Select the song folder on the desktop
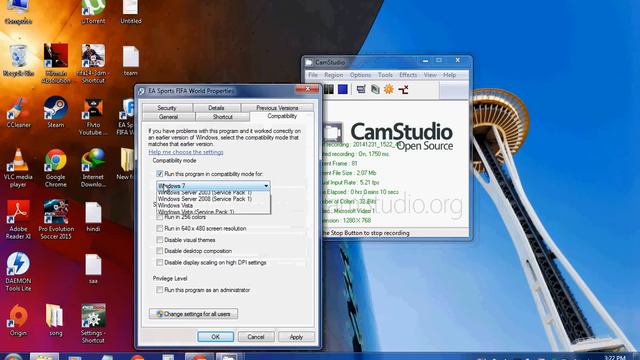Viewport: 640px width, 360px height. pyautogui.click(x=56, y=321)
